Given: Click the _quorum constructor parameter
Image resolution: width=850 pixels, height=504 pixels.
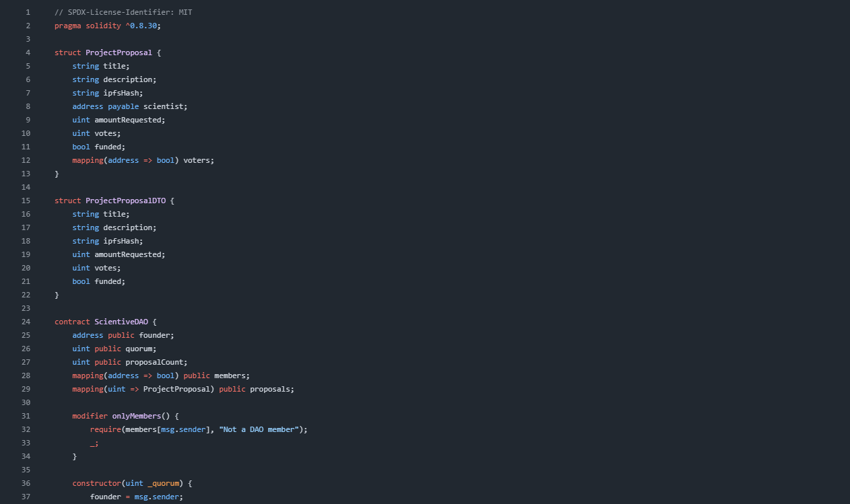Looking at the screenshot, I should (163, 483).
